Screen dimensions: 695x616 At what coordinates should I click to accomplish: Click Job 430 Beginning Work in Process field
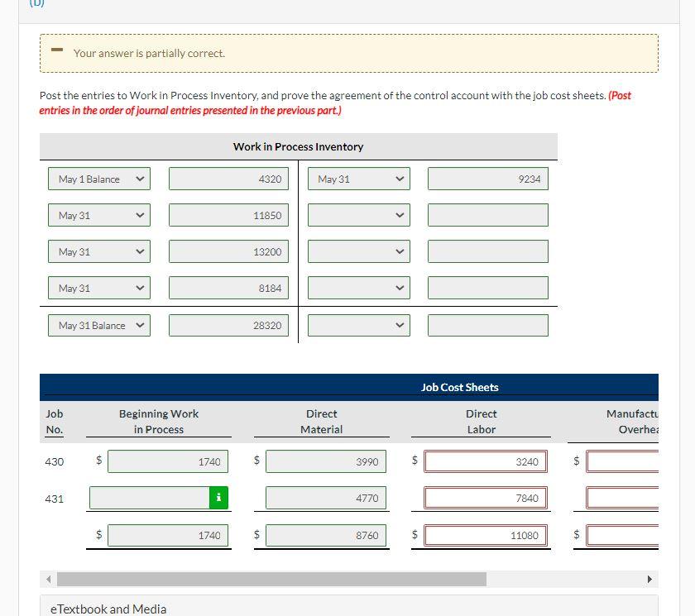(168, 461)
